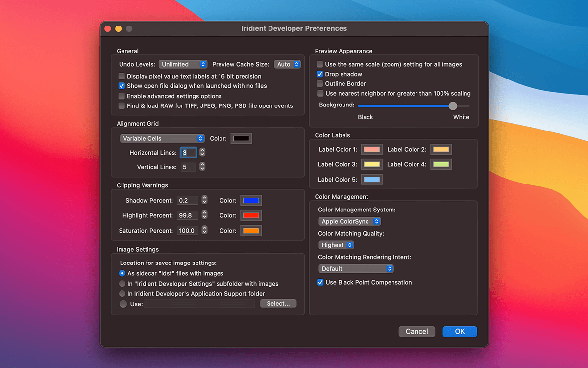Screen dimensions: 588x368
Task: Open the Undo Levels dropdown
Action: (183, 64)
